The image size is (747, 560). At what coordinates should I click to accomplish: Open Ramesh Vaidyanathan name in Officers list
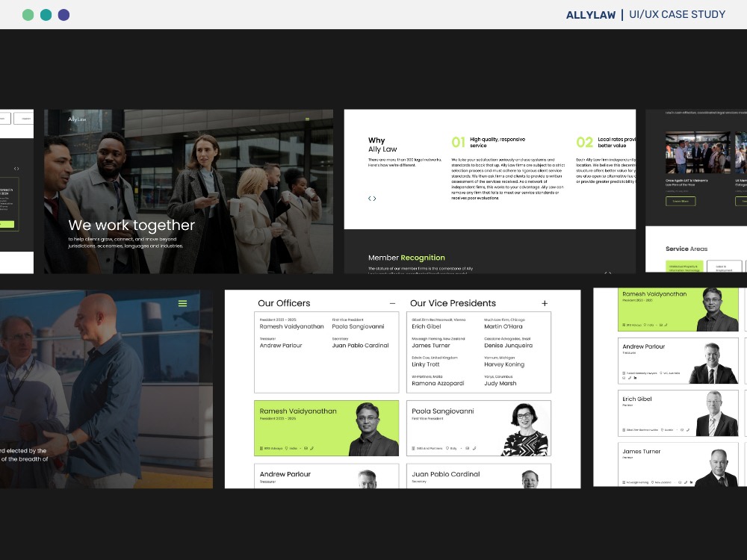click(x=291, y=326)
